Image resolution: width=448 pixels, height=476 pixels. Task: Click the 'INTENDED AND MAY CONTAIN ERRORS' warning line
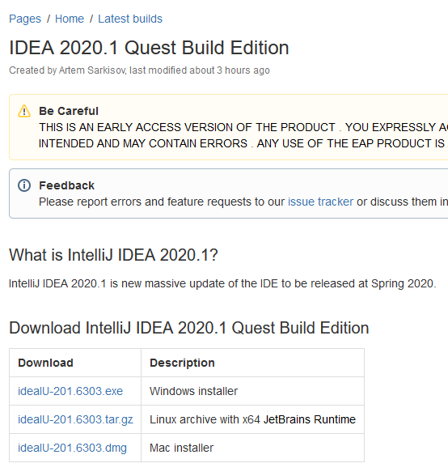tap(243, 143)
